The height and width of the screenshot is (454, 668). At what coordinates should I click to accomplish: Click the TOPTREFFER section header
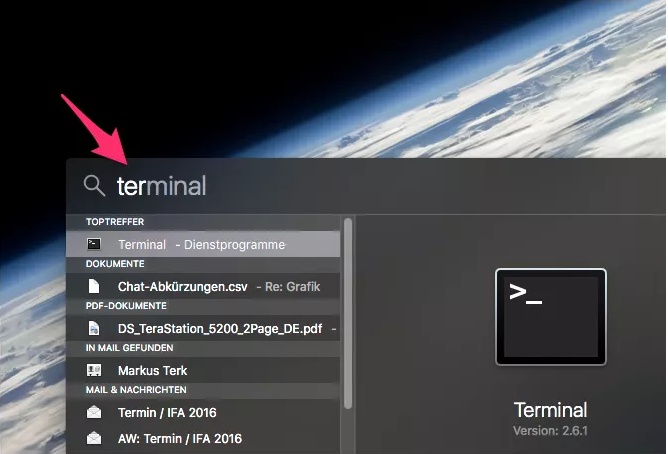point(115,222)
